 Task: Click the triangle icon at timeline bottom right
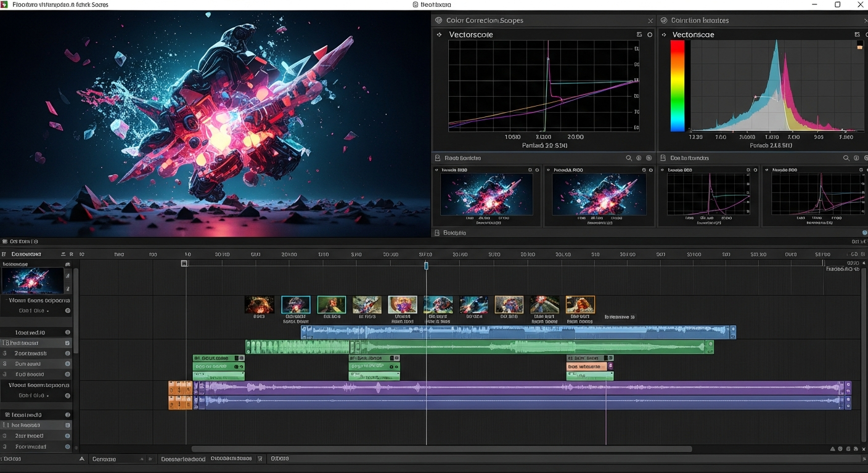[832, 449]
